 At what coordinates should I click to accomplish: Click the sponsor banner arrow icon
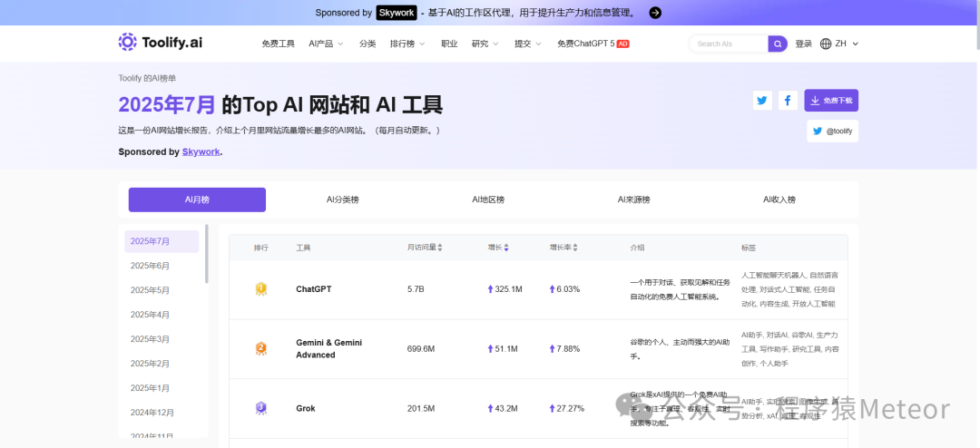(x=655, y=13)
